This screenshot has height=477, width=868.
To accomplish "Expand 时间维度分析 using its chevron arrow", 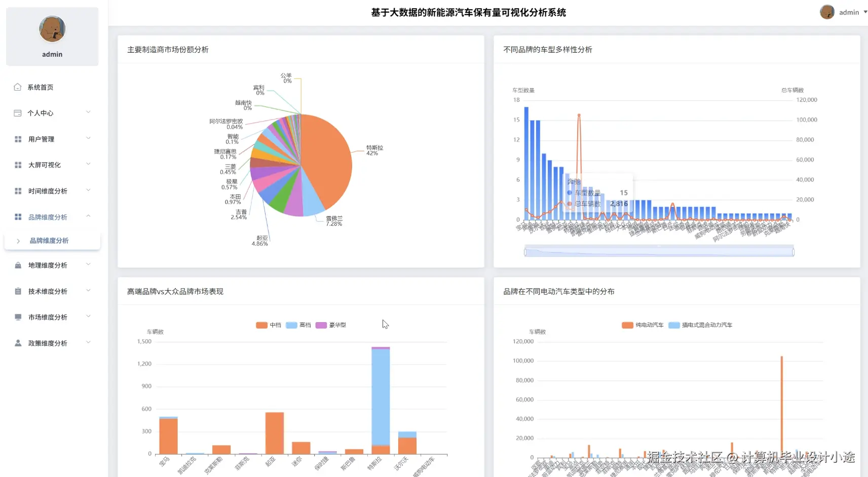I will pyautogui.click(x=88, y=190).
